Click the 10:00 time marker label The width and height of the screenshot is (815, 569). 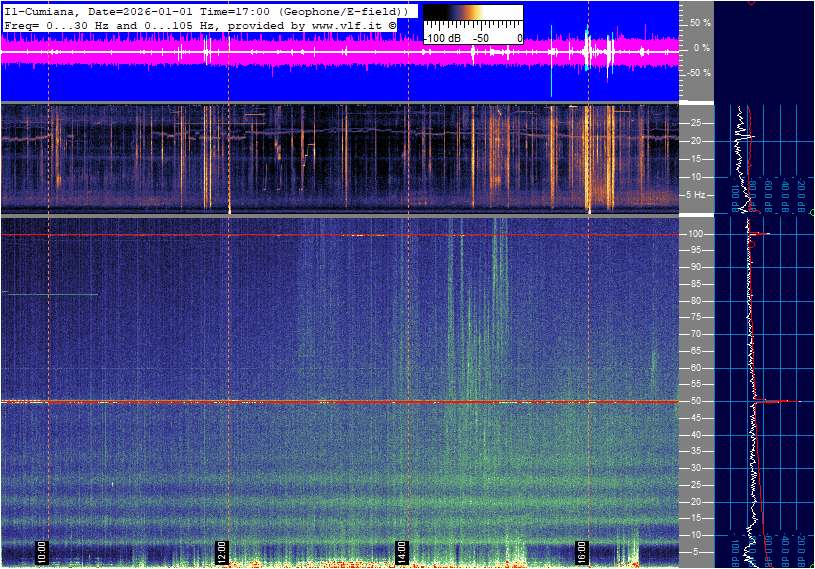pos(41,552)
